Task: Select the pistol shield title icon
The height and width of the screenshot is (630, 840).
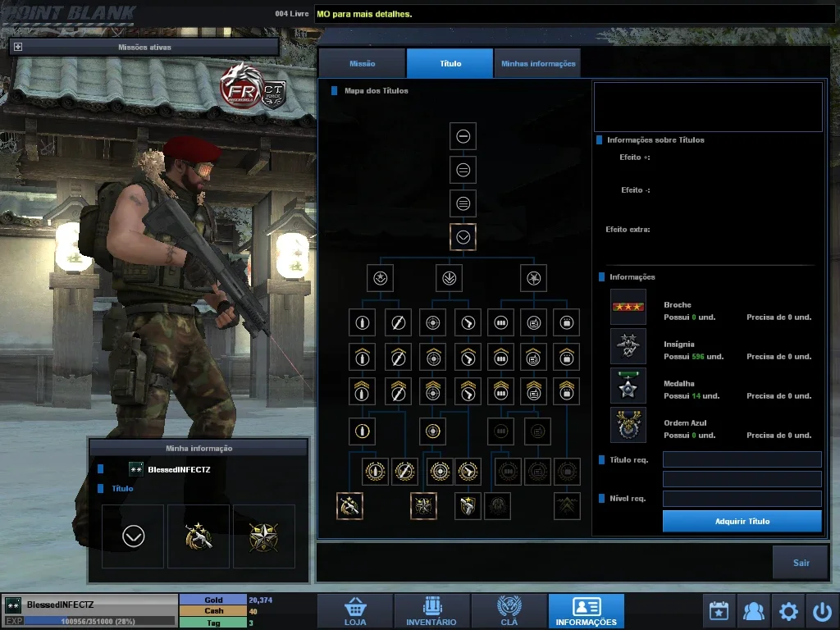Action: 468,506
